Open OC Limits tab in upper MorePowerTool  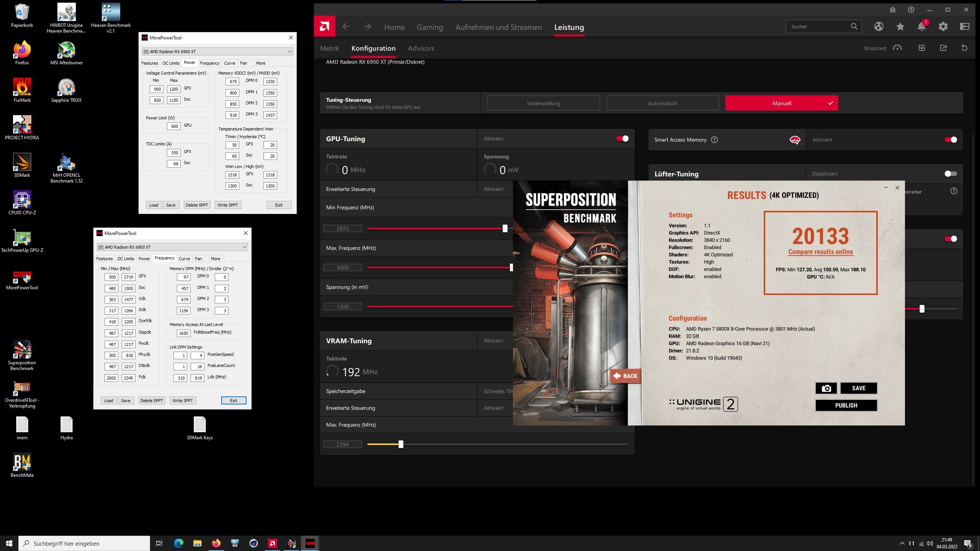tap(171, 63)
